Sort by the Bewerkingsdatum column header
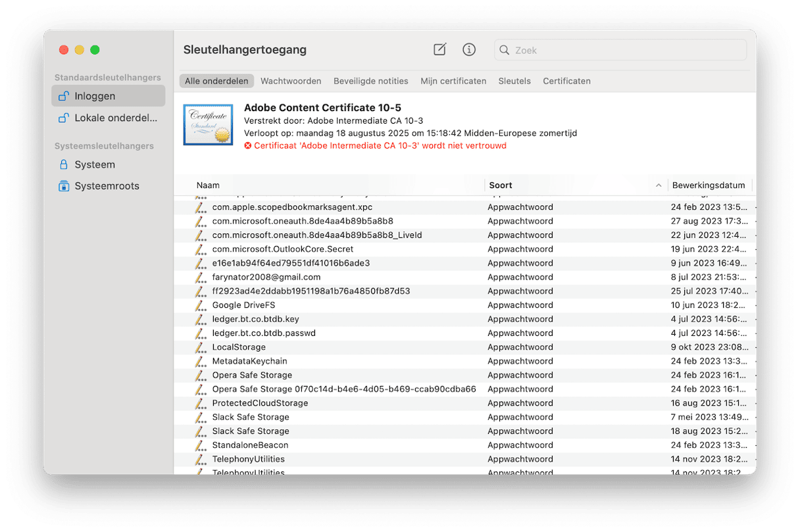 coord(709,185)
